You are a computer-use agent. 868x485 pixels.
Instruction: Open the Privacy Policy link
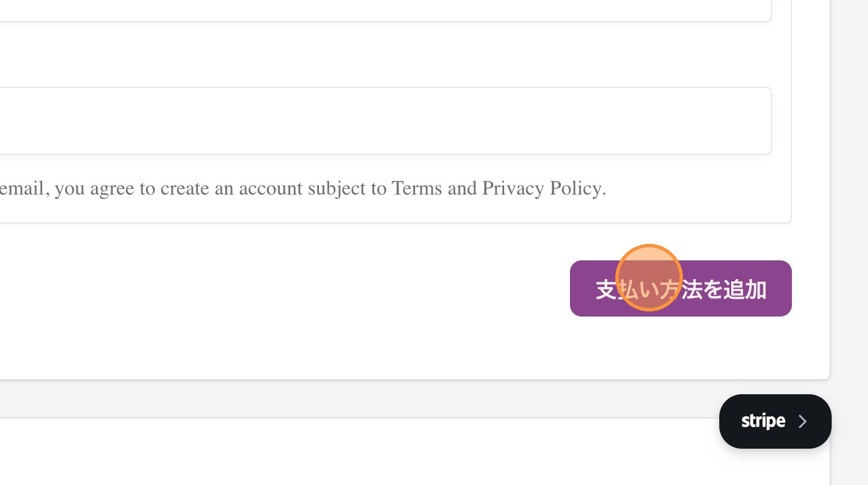coord(543,188)
